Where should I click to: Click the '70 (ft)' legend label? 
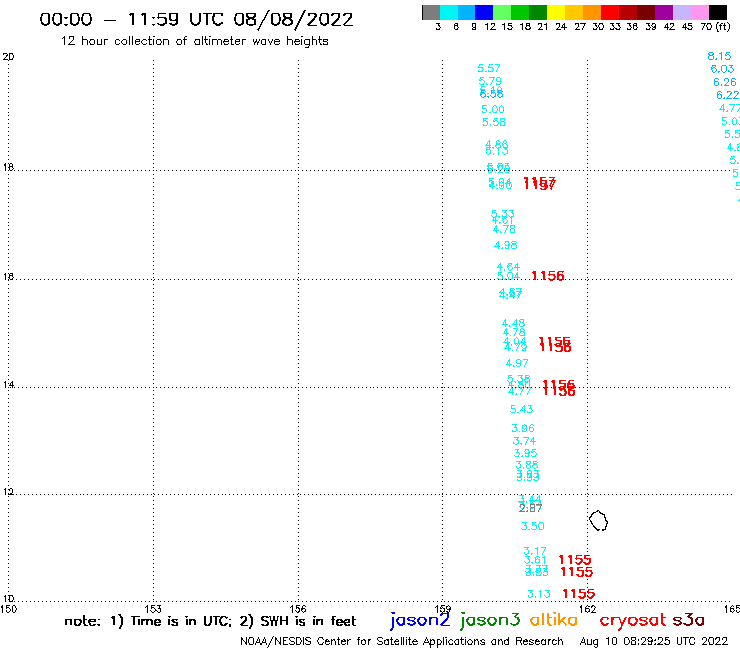click(715, 26)
